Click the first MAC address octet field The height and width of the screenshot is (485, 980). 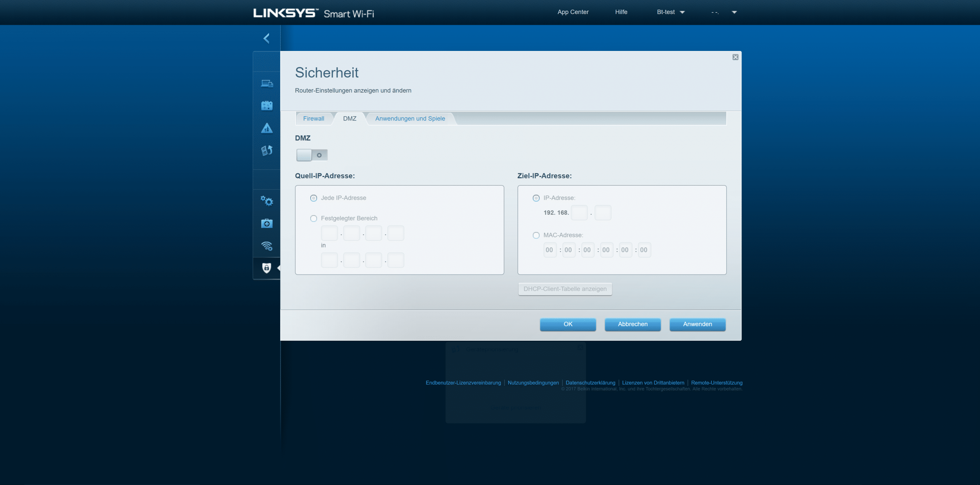[549, 250]
